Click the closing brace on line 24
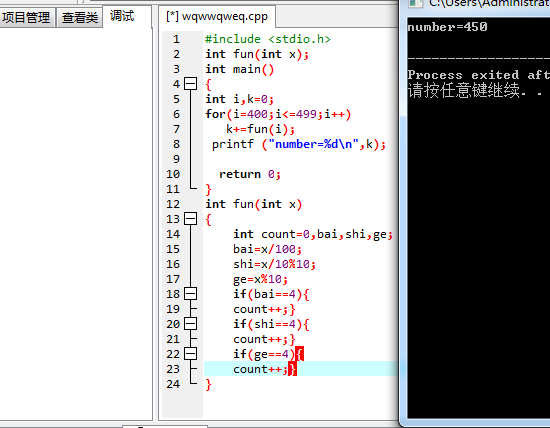550x428 pixels. [208, 384]
